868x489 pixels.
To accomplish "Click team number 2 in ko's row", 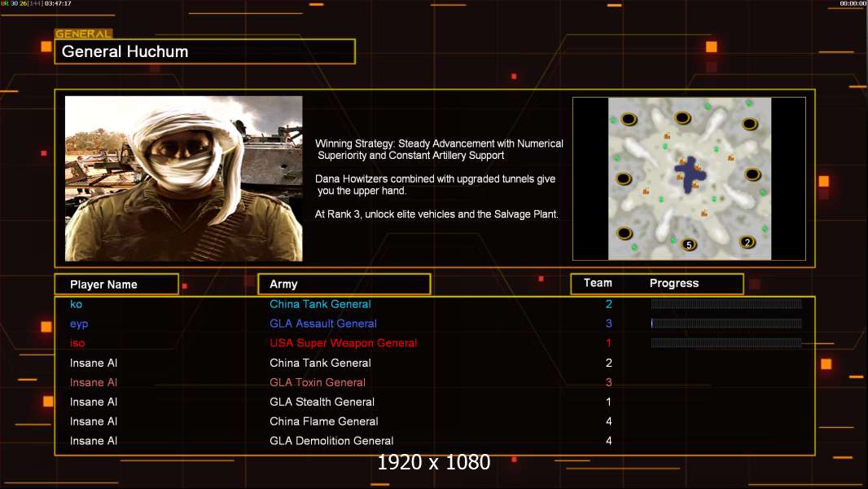I will (609, 304).
